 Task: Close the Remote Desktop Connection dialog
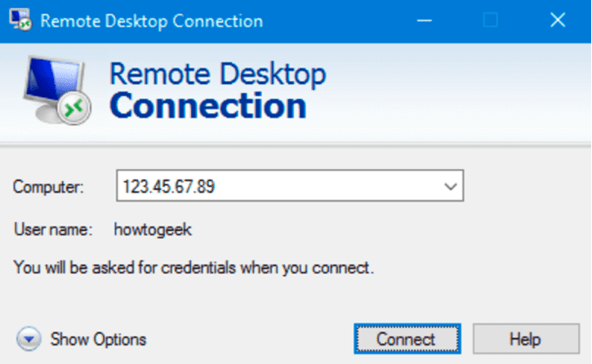click(558, 20)
